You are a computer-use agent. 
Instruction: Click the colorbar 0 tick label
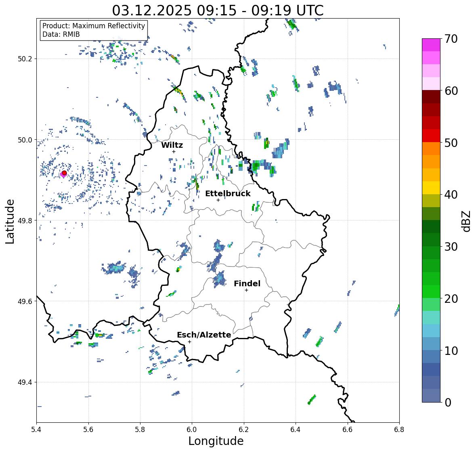(x=448, y=403)
